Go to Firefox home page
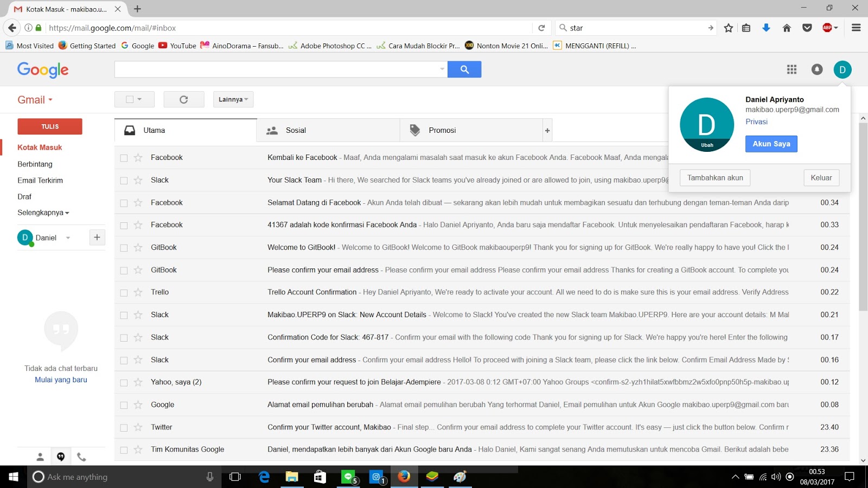 [787, 28]
